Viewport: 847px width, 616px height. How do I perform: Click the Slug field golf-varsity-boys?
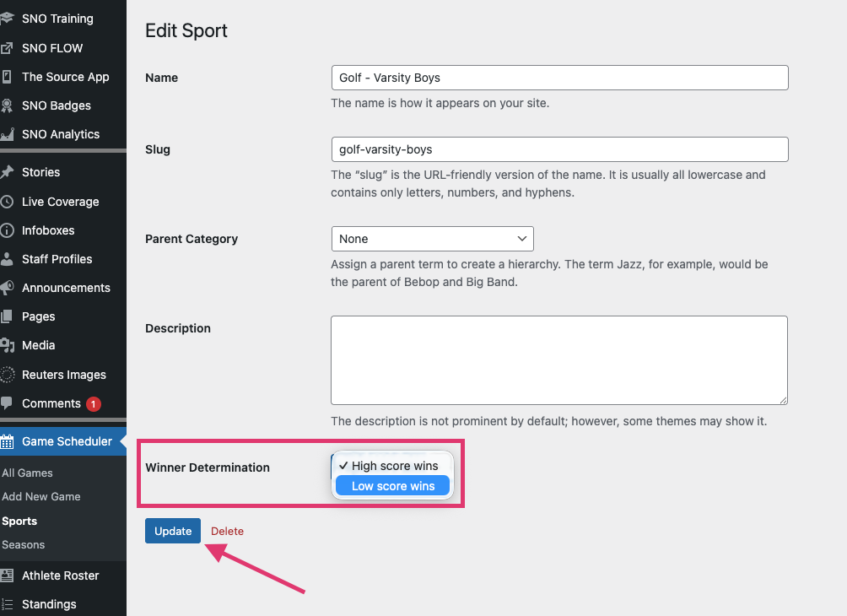point(559,149)
